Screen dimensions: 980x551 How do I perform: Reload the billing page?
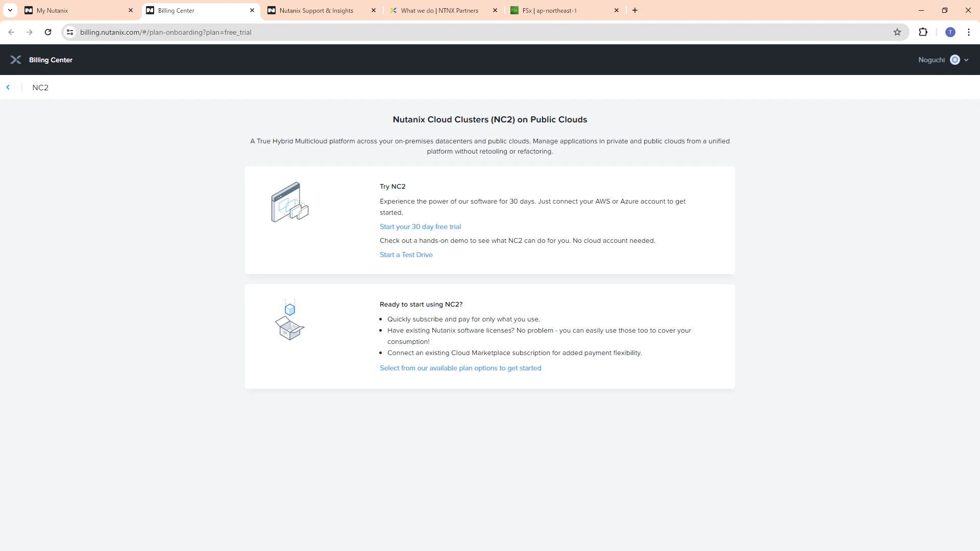[48, 32]
